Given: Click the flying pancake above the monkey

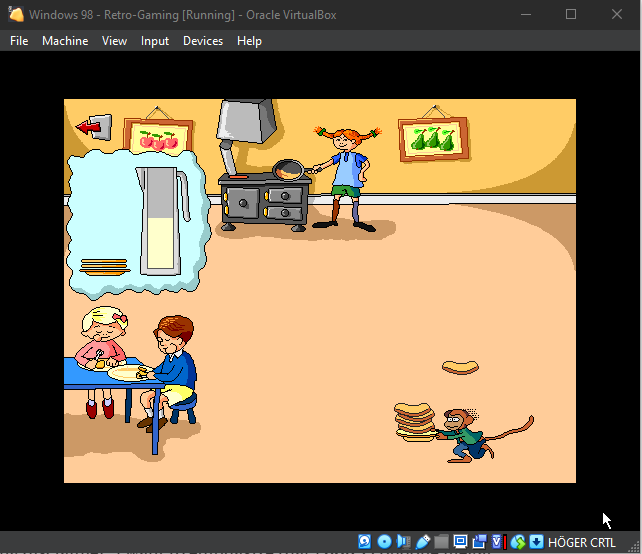Looking at the screenshot, I should click(x=460, y=367).
